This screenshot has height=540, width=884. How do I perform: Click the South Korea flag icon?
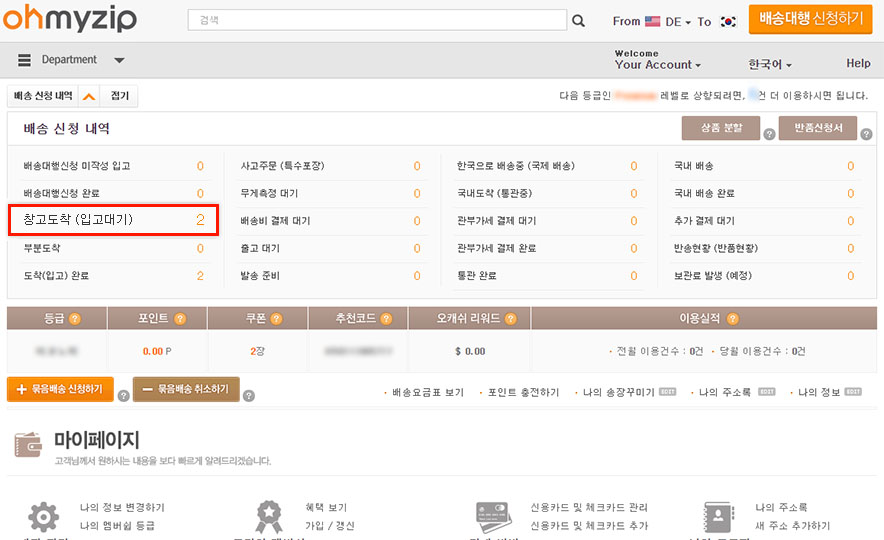tap(728, 21)
